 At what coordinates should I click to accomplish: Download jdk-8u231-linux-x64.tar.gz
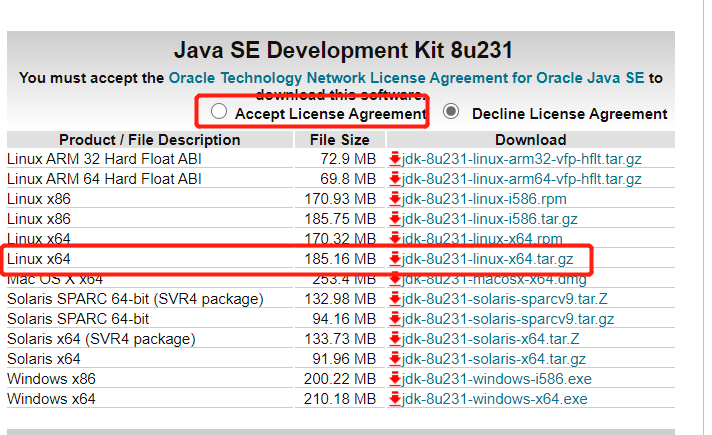pyautogui.click(x=487, y=259)
